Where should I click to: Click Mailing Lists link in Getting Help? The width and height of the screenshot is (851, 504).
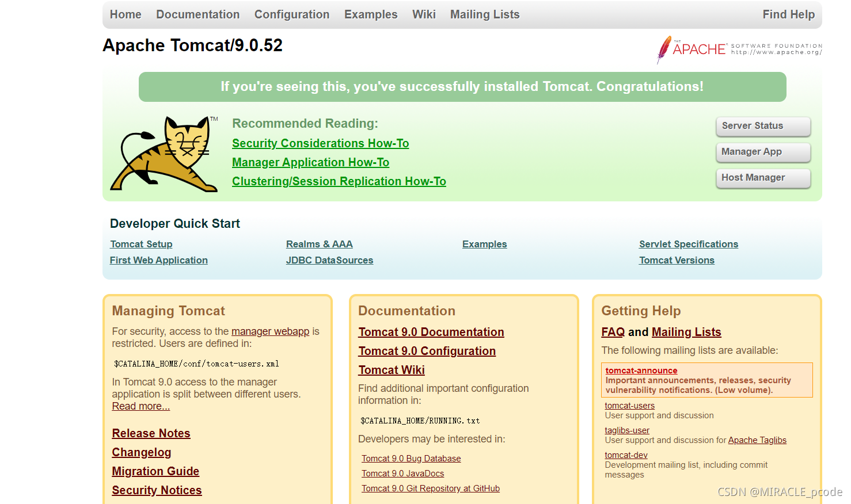[686, 332]
